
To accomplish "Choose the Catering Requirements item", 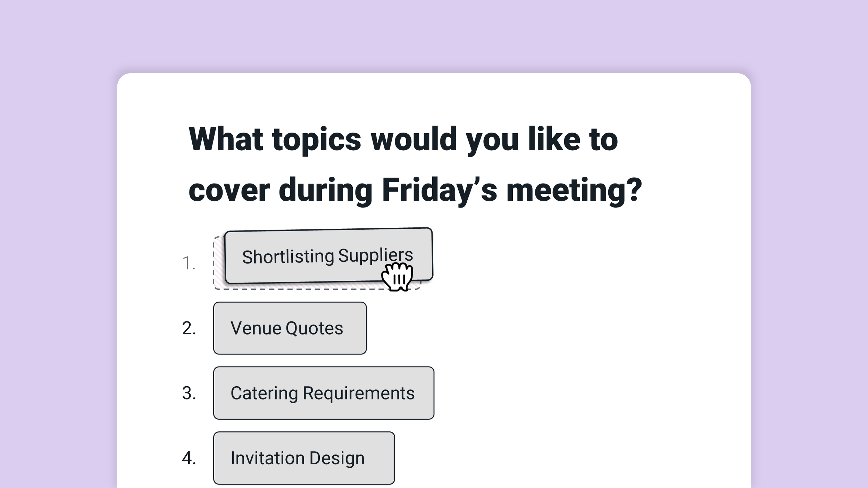I will pyautogui.click(x=324, y=393).
